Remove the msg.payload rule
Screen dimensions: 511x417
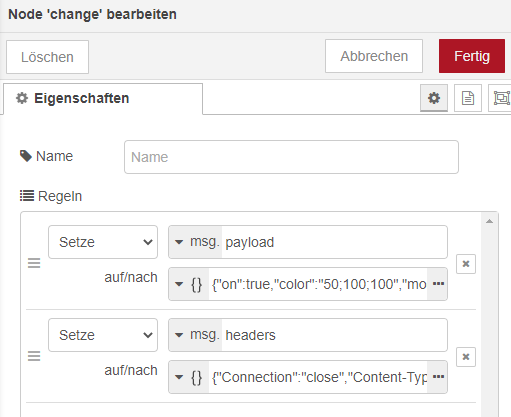[466, 264]
